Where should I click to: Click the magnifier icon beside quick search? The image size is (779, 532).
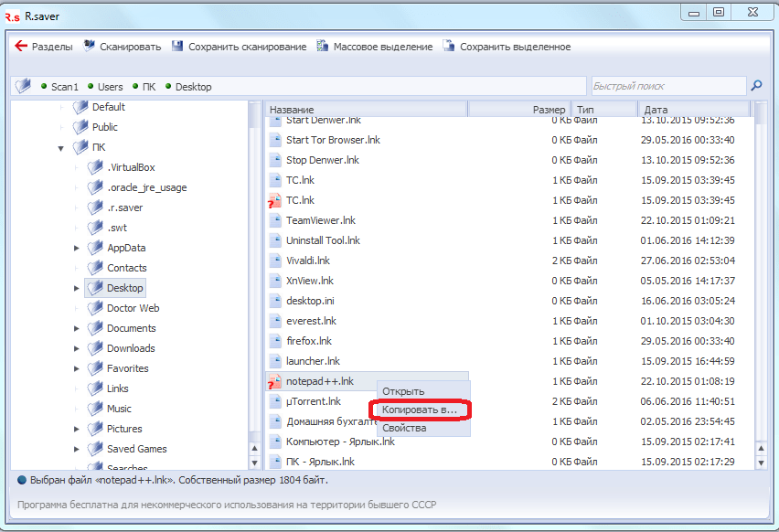[x=756, y=86]
